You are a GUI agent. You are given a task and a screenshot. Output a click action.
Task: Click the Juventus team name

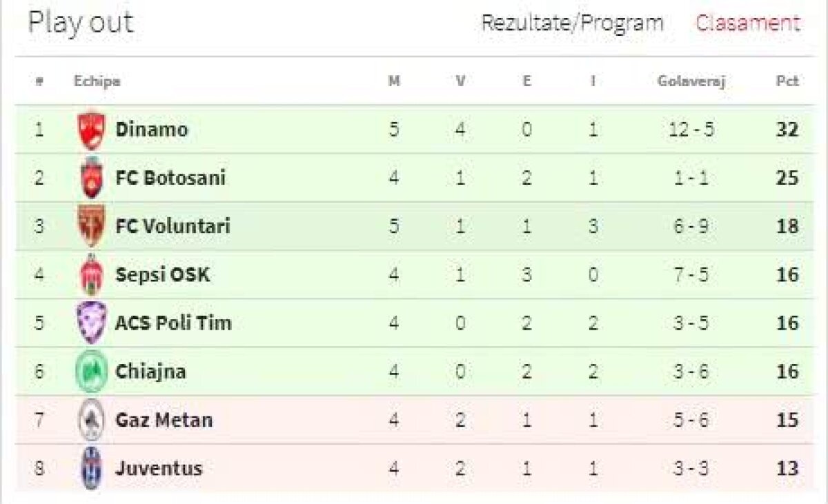point(159,469)
